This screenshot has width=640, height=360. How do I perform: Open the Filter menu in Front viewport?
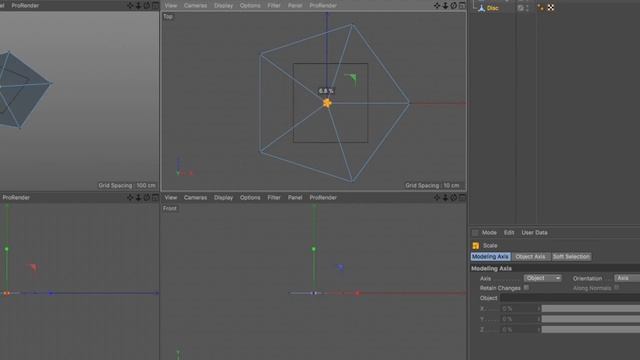pyautogui.click(x=273, y=198)
